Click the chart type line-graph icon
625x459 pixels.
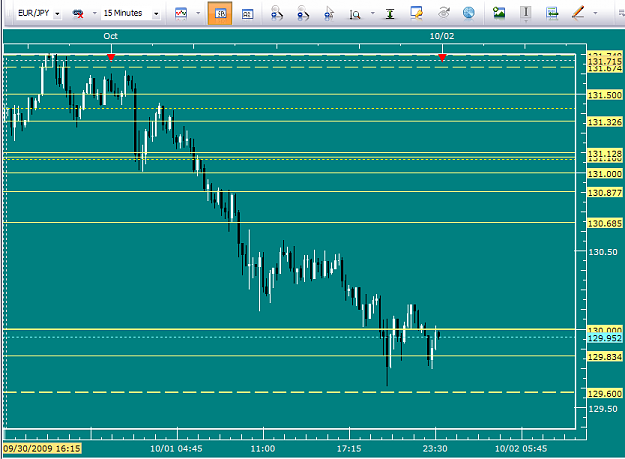[x=181, y=14]
